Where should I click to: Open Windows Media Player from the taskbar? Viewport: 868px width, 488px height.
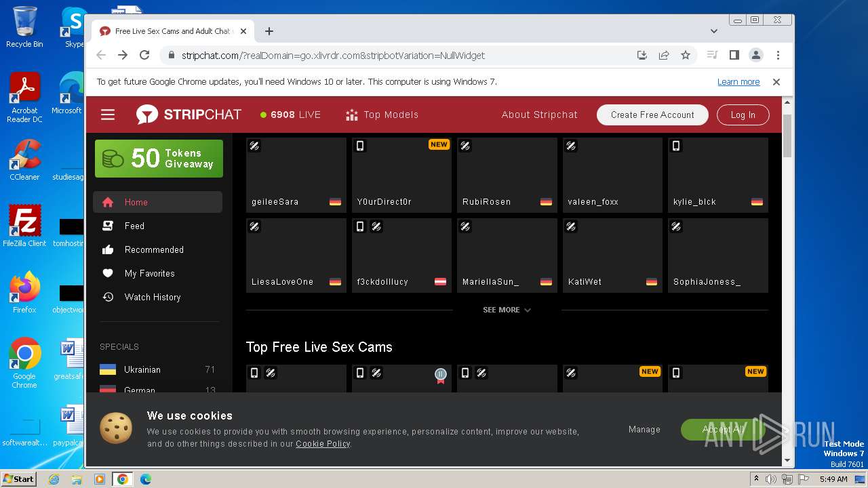(x=100, y=479)
